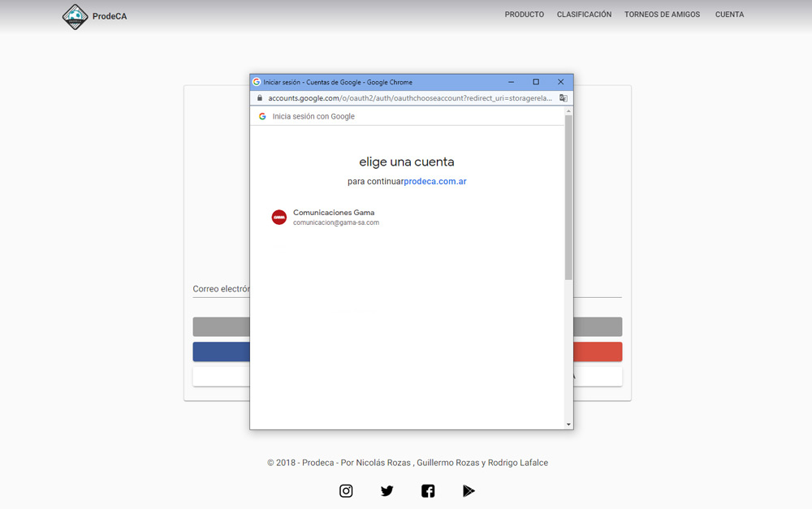
Task: Maximize the Google sign-in popup window
Action: click(536, 82)
